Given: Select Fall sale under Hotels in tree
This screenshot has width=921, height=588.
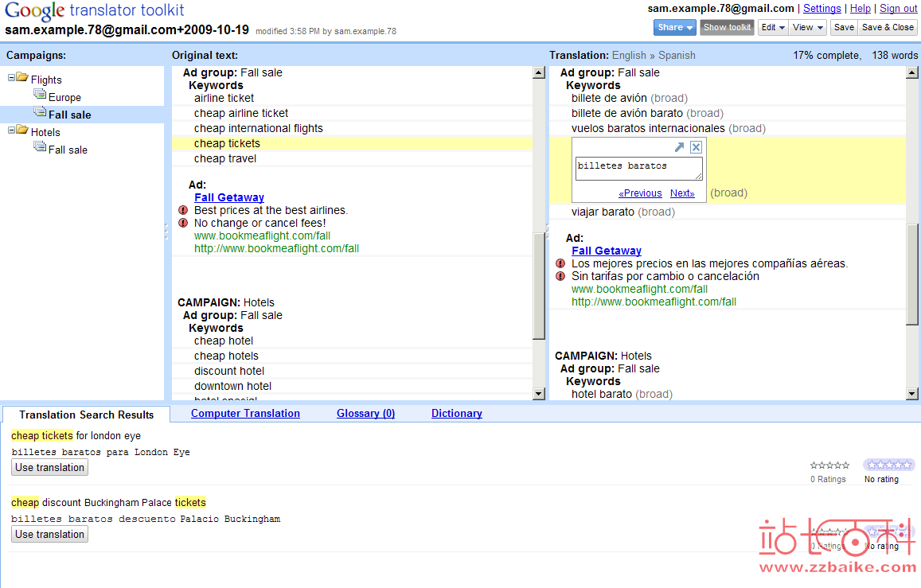Looking at the screenshot, I should [68, 150].
